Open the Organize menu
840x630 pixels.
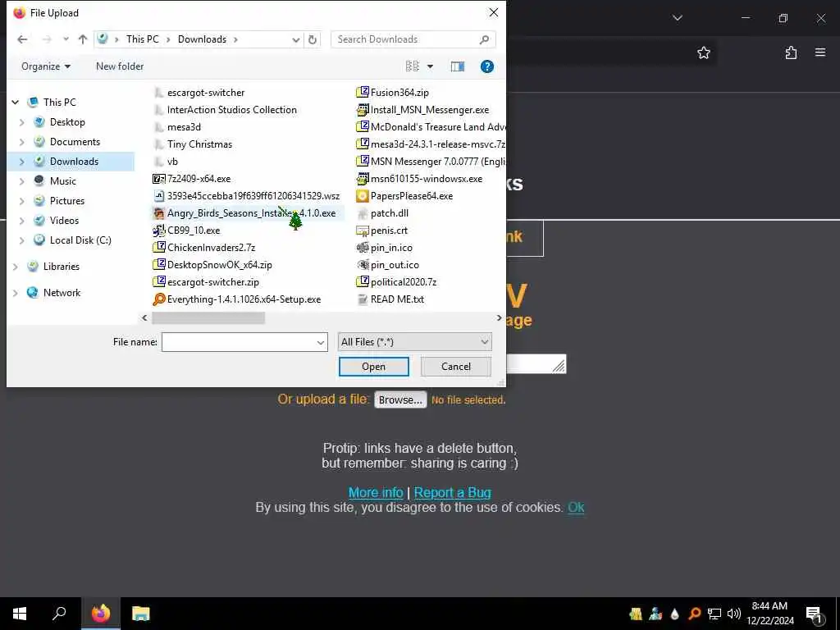click(x=46, y=66)
